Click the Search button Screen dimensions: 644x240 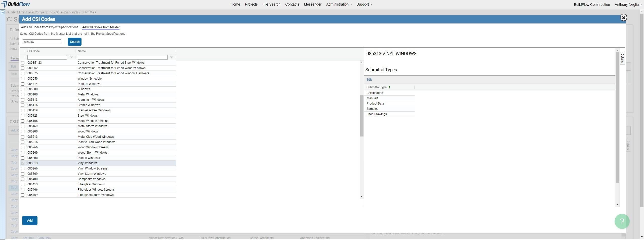74,42
